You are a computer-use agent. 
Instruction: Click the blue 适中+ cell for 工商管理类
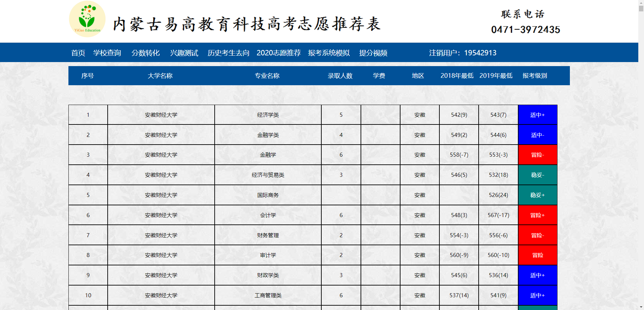pyautogui.click(x=538, y=295)
